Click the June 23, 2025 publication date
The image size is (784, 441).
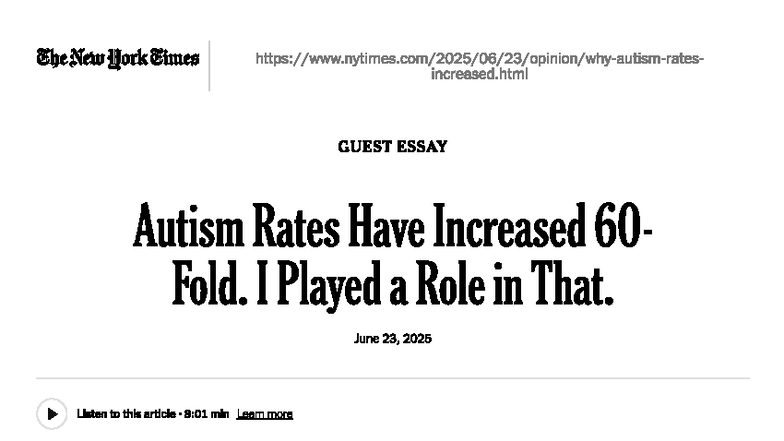tap(392, 339)
